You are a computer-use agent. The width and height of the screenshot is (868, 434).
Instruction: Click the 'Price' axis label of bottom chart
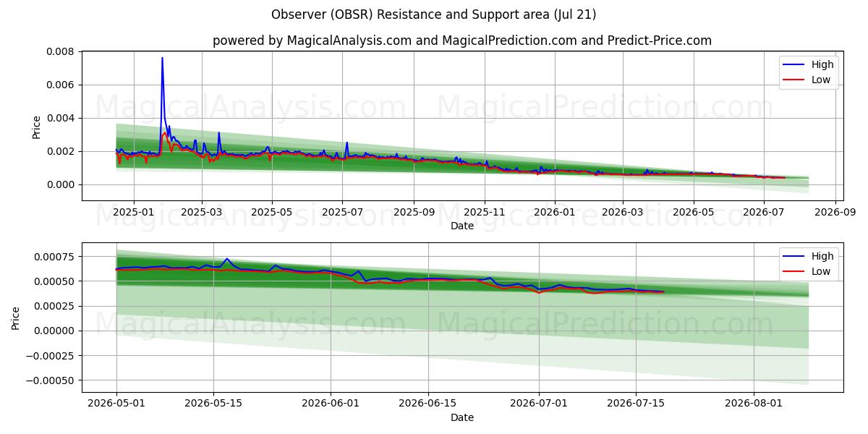pos(16,318)
